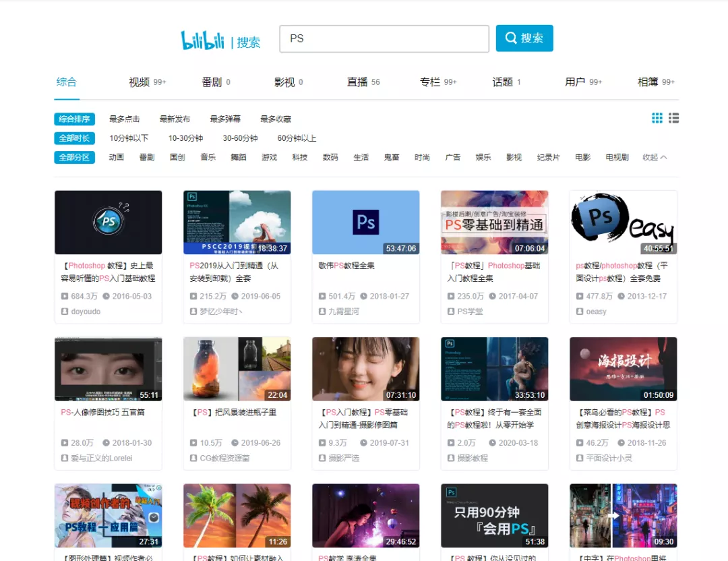Switch to the 视频 tab
The height and width of the screenshot is (561, 728).
point(140,82)
